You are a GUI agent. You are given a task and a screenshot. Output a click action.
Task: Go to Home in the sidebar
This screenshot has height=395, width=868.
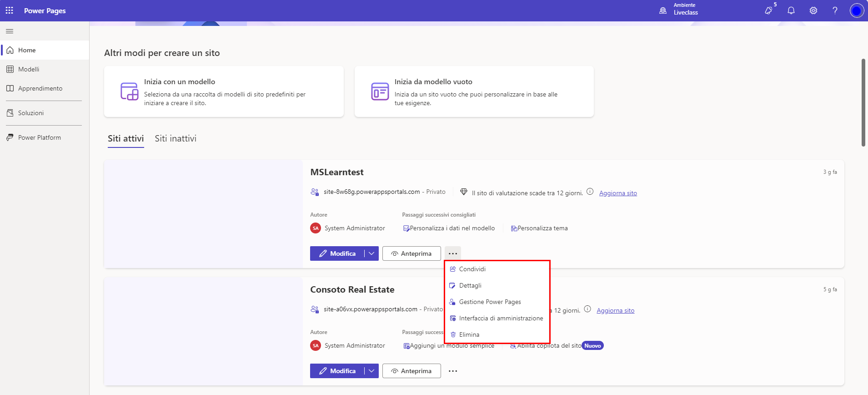pos(45,50)
